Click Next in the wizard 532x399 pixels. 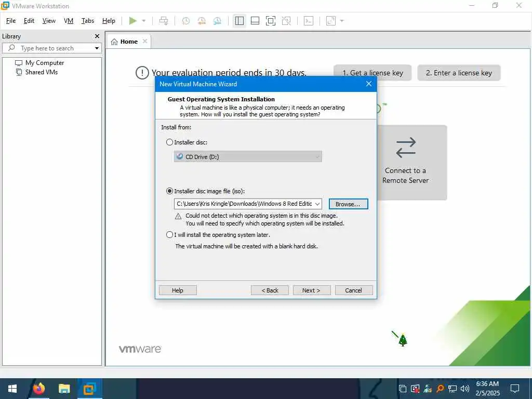click(312, 290)
